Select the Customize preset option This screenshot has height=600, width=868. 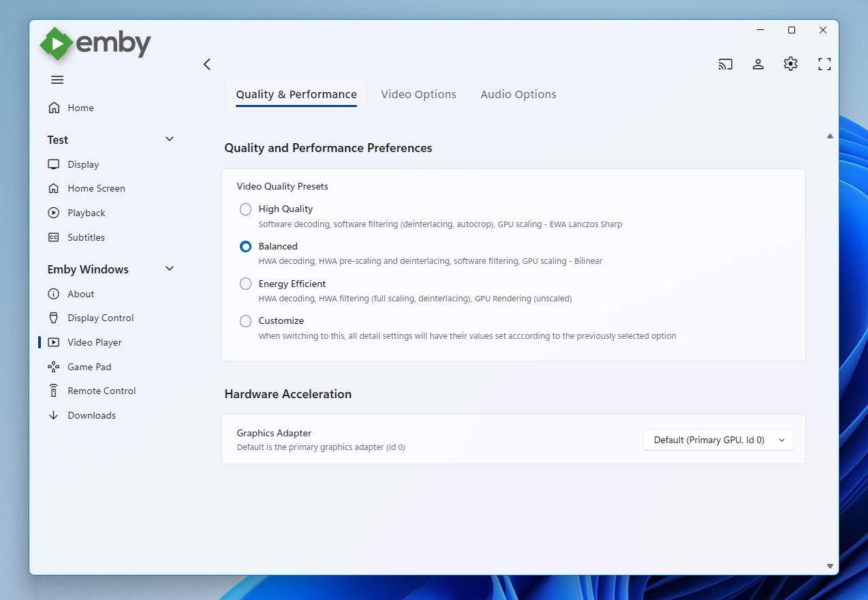245,320
